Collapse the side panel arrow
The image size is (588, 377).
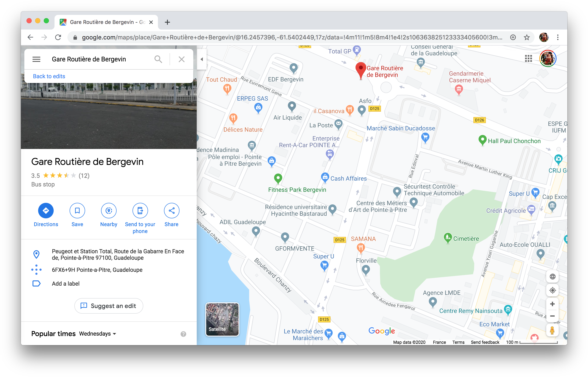coord(202,59)
